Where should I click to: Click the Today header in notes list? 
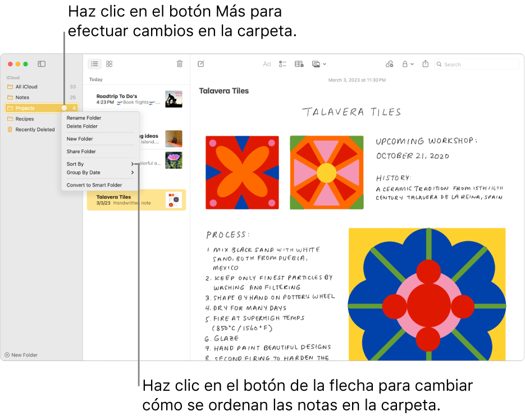(x=96, y=79)
